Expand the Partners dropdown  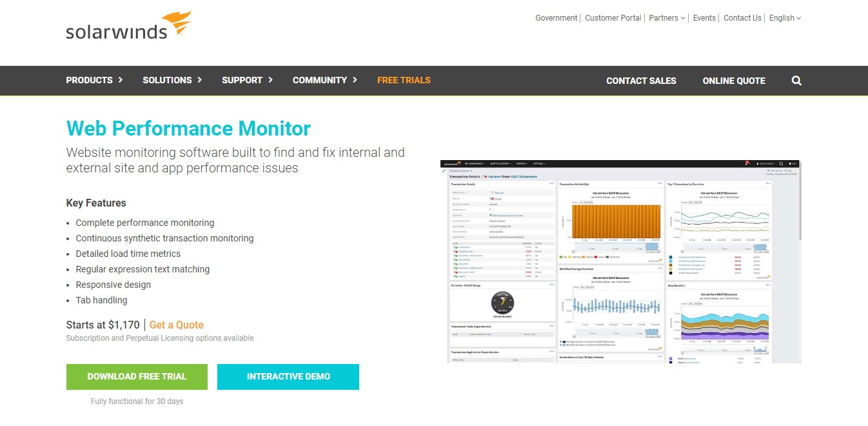(667, 18)
